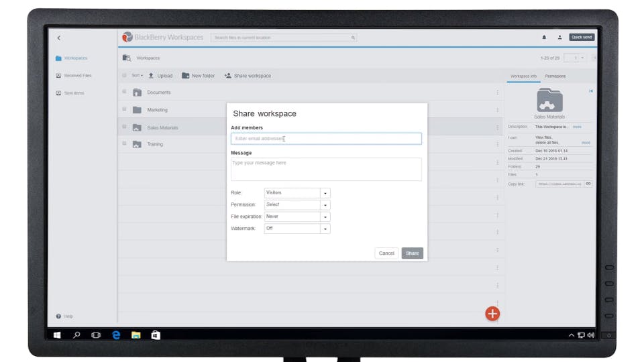644x362 pixels.
Task: Open the notifications bell
Action: (x=544, y=38)
